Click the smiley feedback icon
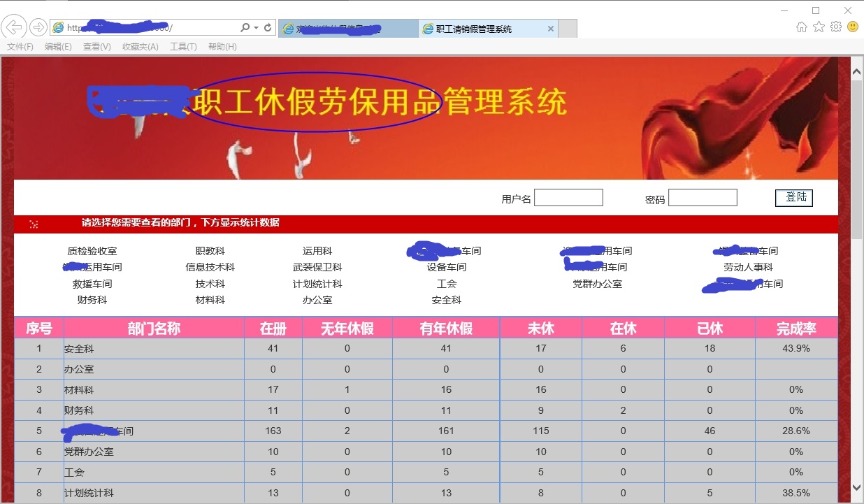 (853, 27)
